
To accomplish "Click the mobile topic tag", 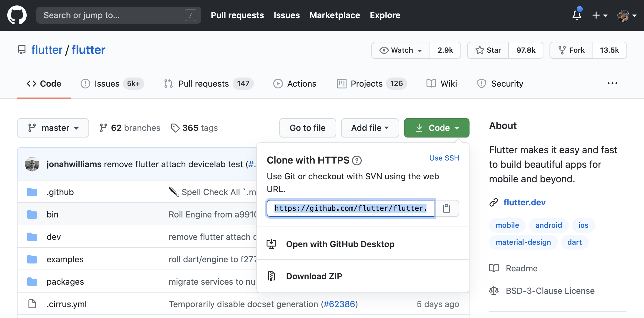I will [507, 225].
